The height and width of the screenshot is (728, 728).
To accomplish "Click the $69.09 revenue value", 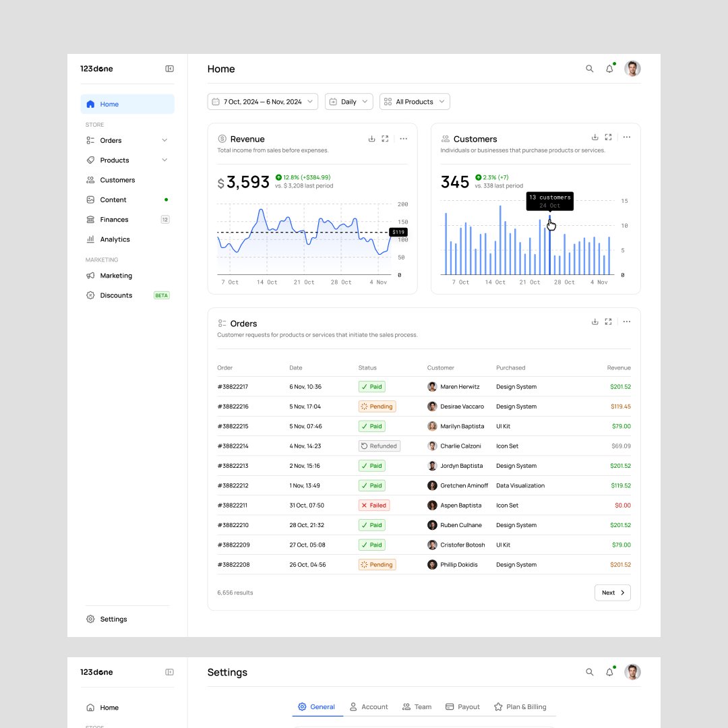I will click(621, 446).
